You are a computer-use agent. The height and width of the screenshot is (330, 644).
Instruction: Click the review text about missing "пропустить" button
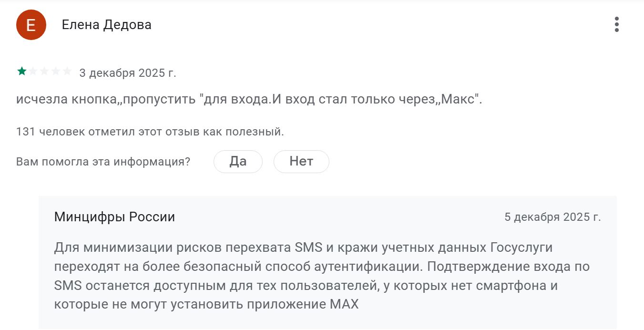[x=249, y=100]
